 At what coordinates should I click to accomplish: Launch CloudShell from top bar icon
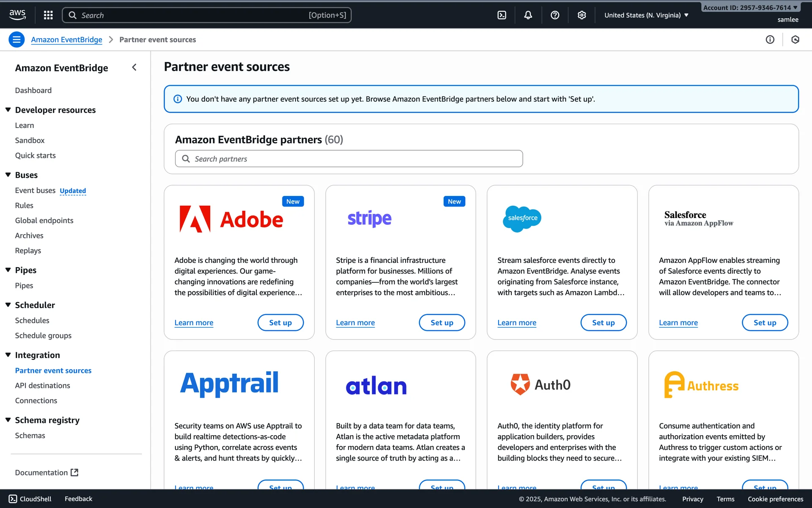pos(502,15)
